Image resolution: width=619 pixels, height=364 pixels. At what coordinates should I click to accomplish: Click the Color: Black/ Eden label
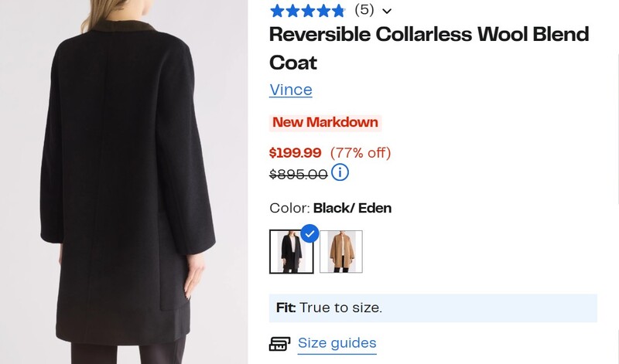[x=330, y=208]
